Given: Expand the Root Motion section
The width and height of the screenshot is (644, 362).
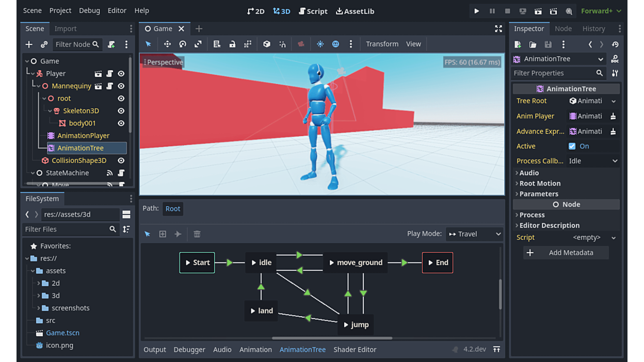Looking at the screenshot, I should coord(540,184).
